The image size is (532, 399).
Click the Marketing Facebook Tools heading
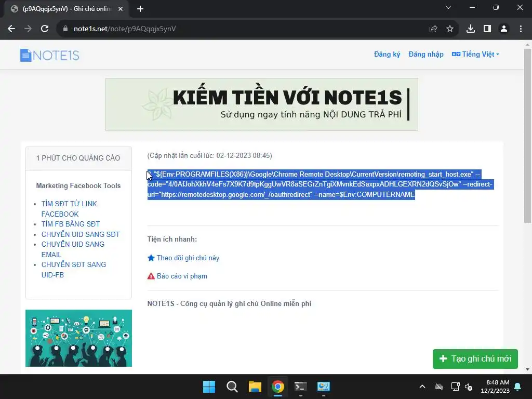[x=78, y=185]
